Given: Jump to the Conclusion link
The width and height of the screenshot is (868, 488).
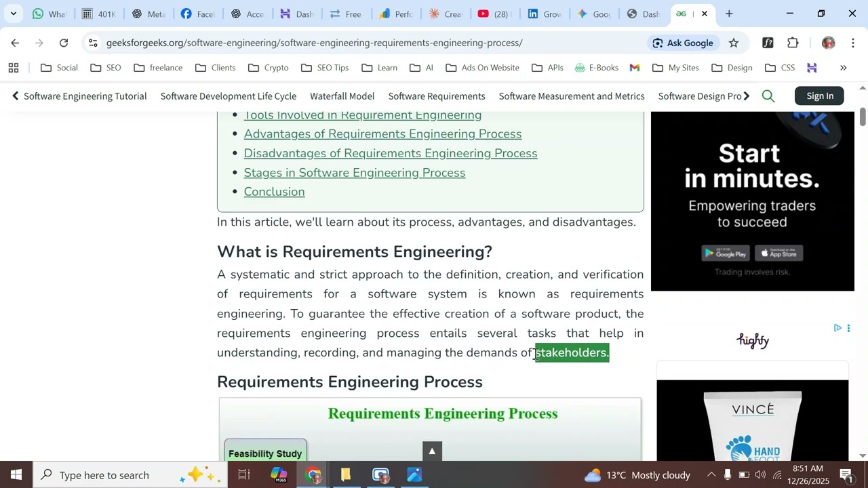Looking at the screenshot, I should coord(274,192).
